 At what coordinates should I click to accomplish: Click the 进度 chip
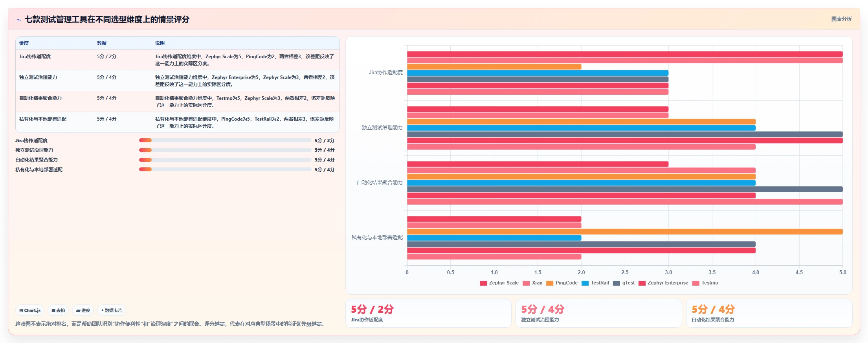[x=83, y=310]
